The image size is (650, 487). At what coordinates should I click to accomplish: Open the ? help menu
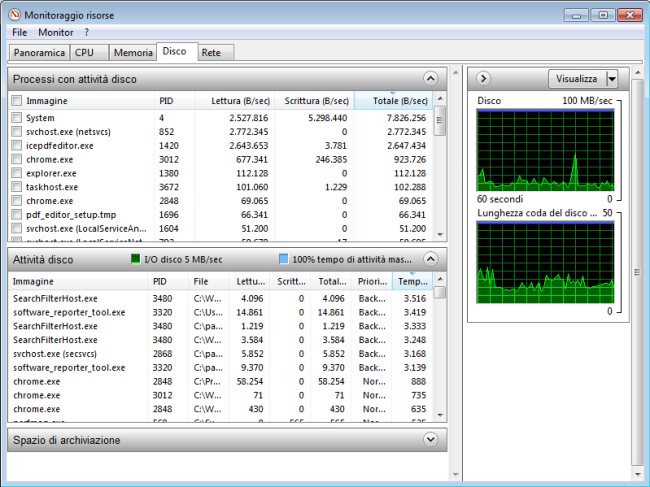[x=86, y=32]
